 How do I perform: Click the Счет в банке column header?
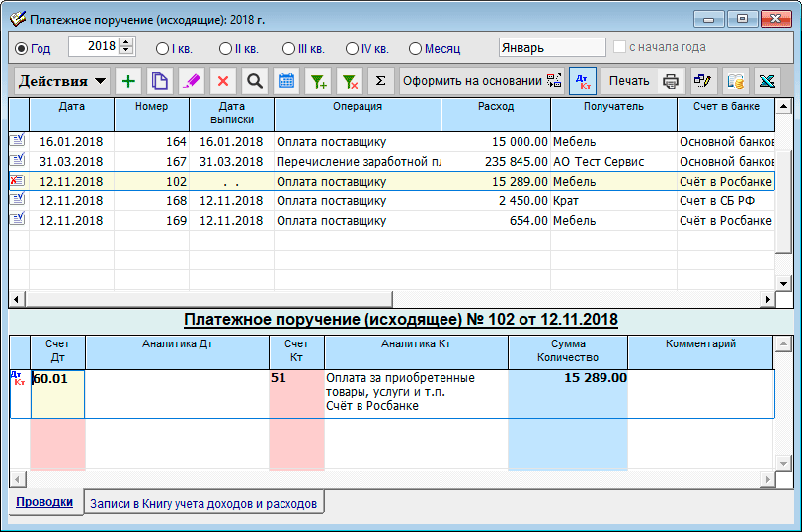(726, 114)
